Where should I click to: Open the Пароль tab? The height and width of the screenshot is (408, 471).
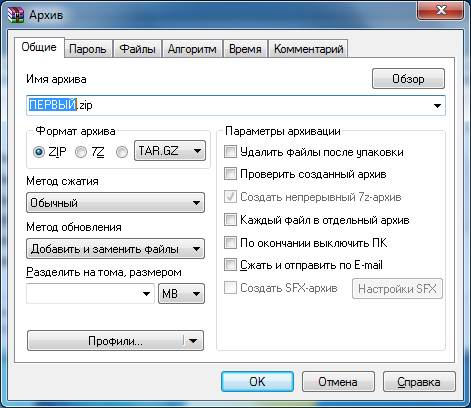pos(88,49)
